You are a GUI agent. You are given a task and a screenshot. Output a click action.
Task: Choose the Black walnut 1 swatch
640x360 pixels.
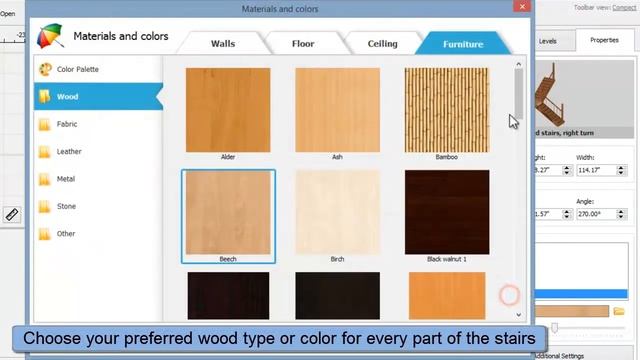[x=447, y=212]
